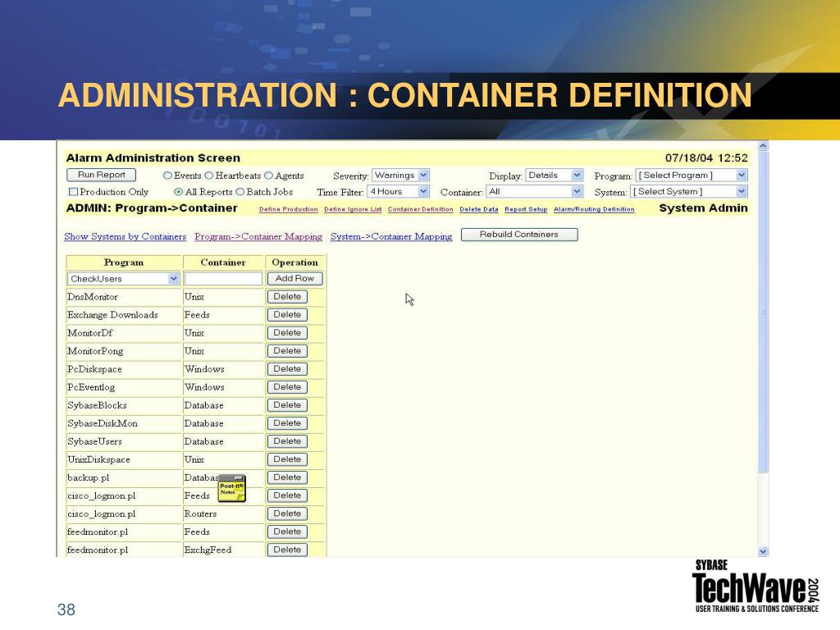Delete the PcEventlog row

click(287, 387)
